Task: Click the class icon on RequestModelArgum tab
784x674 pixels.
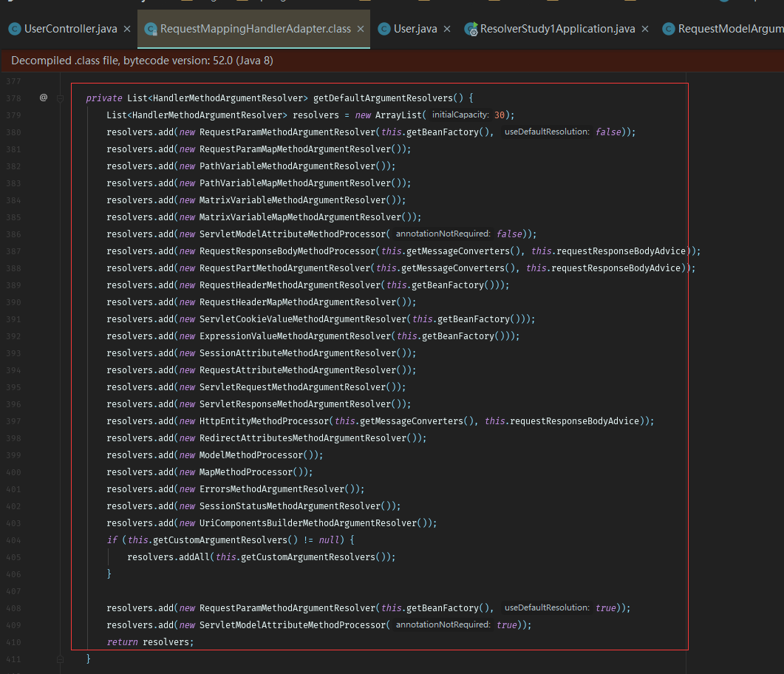Action: coord(669,29)
